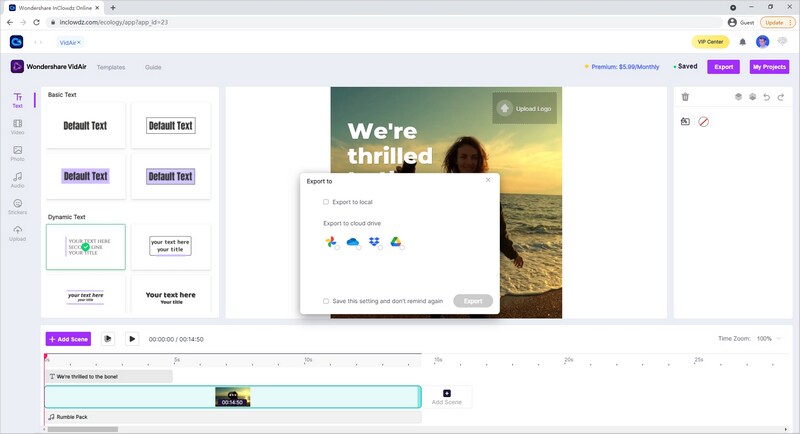Select the bold 'Your text here' style
Image resolution: width=800 pixels, height=434 pixels.
[171, 296]
